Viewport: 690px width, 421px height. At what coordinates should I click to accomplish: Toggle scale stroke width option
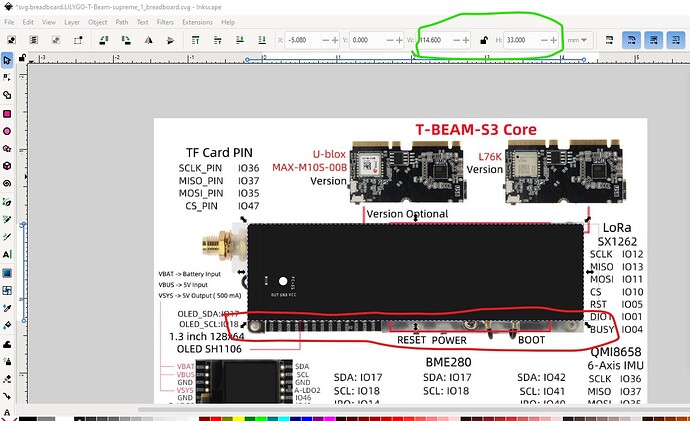[x=609, y=40]
